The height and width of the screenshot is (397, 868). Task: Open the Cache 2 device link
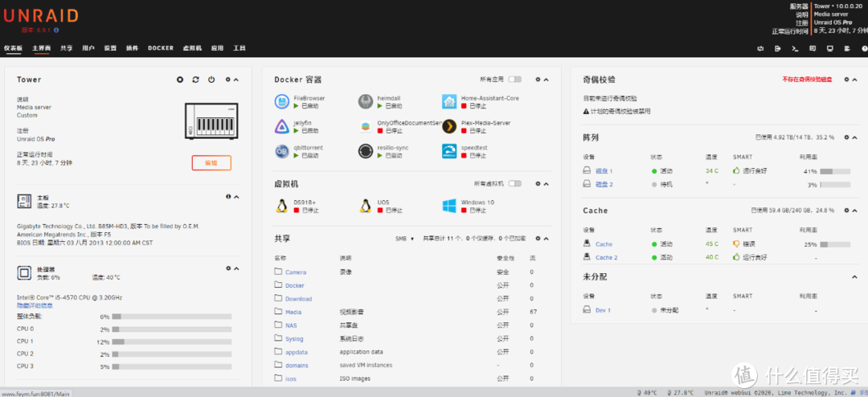point(607,257)
